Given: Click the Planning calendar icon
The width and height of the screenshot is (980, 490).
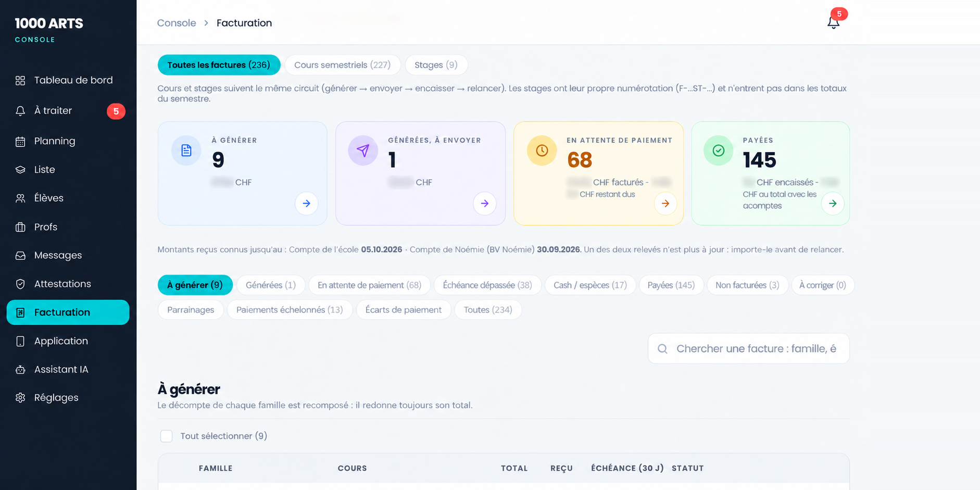Looking at the screenshot, I should [x=20, y=141].
